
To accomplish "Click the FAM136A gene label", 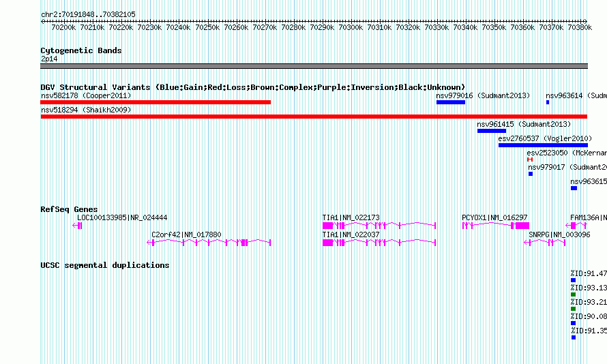I will click(x=589, y=217).
